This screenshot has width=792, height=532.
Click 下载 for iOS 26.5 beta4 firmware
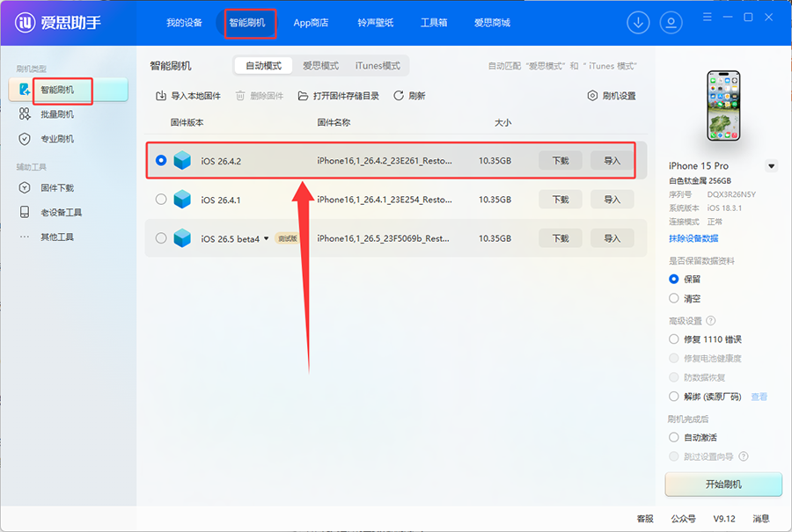pyautogui.click(x=561, y=238)
